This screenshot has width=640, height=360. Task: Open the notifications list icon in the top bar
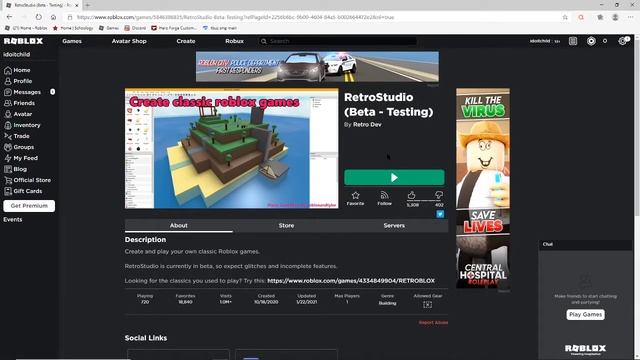[x=573, y=41]
